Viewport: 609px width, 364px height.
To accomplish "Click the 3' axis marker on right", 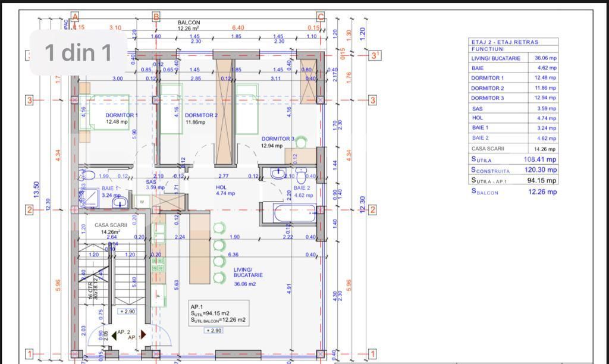I will 374,55.
